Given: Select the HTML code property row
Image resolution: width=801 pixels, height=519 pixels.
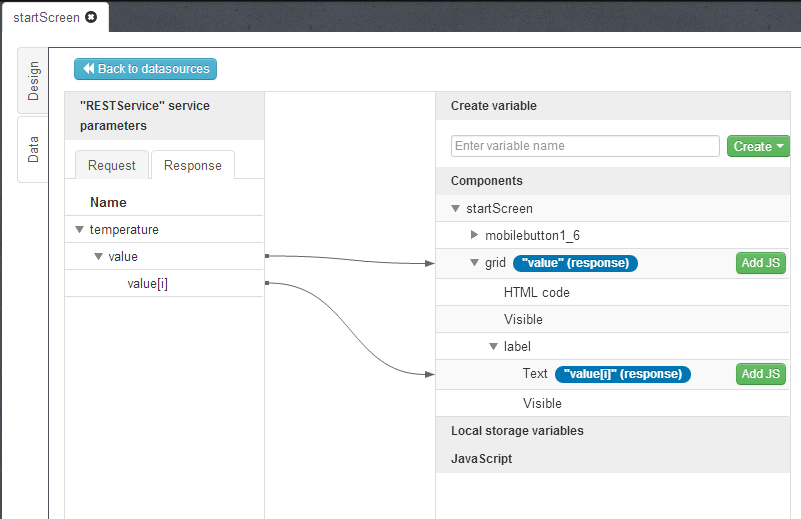Looking at the screenshot, I should [537, 293].
